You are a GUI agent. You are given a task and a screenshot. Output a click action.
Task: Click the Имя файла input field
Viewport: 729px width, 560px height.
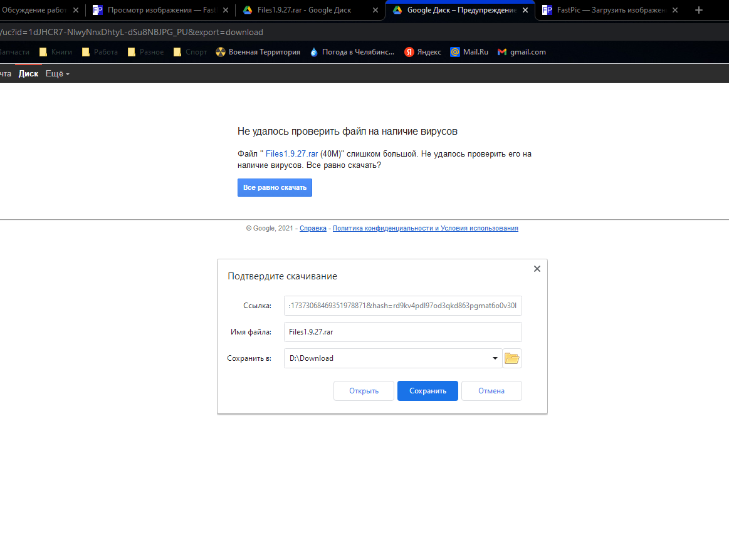click(402, 332)
